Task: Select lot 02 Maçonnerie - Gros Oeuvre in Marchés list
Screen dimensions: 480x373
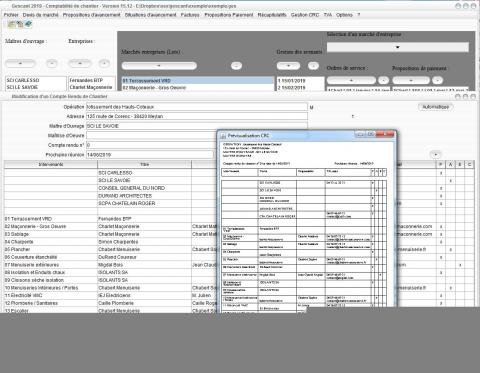Action: (197, 88)
